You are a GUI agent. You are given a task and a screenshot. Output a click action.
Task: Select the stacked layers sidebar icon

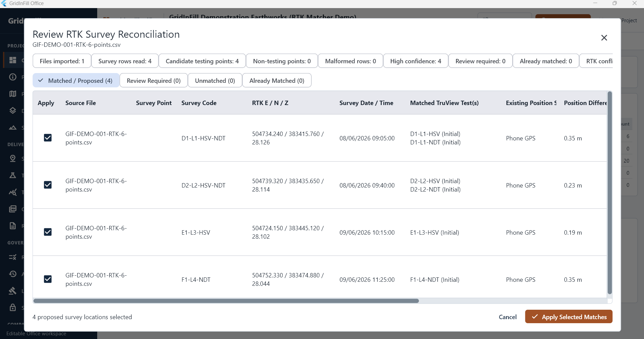tap(13, 110)
